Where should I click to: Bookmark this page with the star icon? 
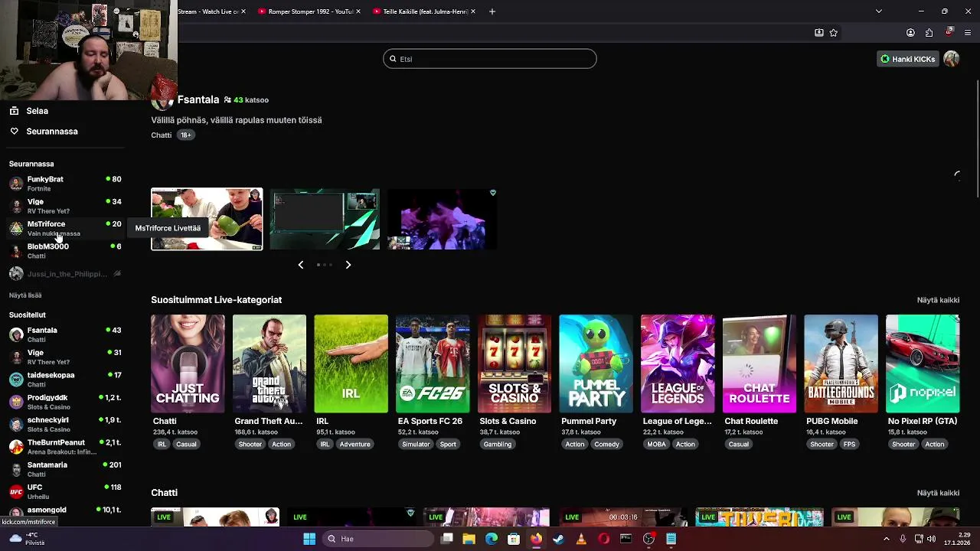click(834, 33)
